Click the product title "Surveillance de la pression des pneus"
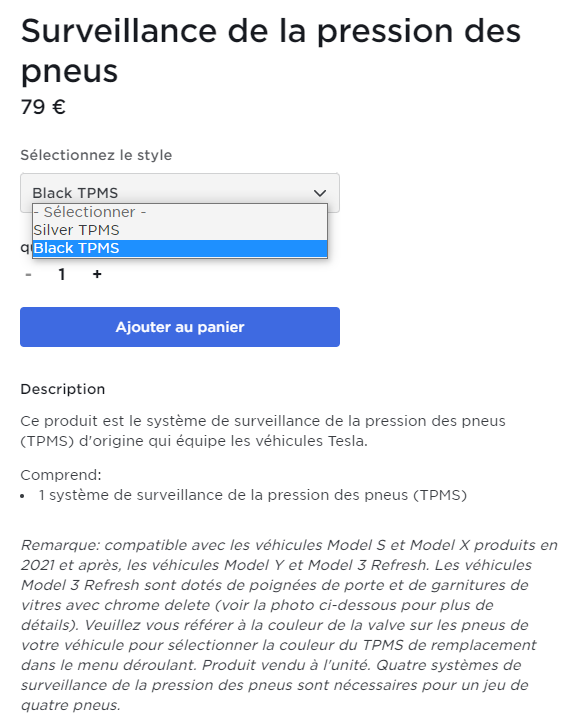 [x=271, y=50]
